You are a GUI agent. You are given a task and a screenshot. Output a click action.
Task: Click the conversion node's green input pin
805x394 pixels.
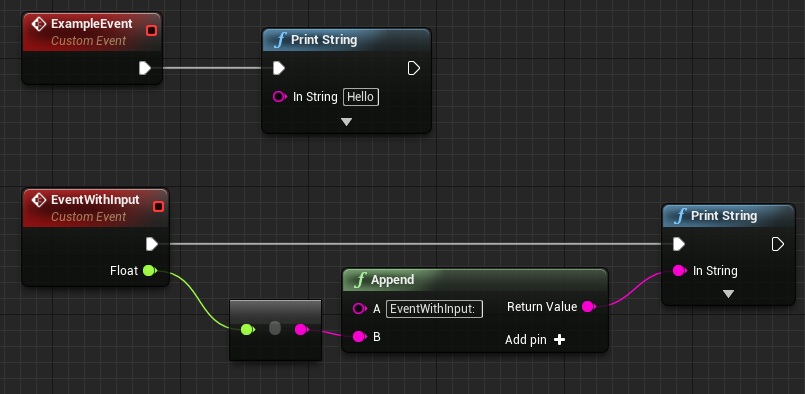[x=247, y=329]
